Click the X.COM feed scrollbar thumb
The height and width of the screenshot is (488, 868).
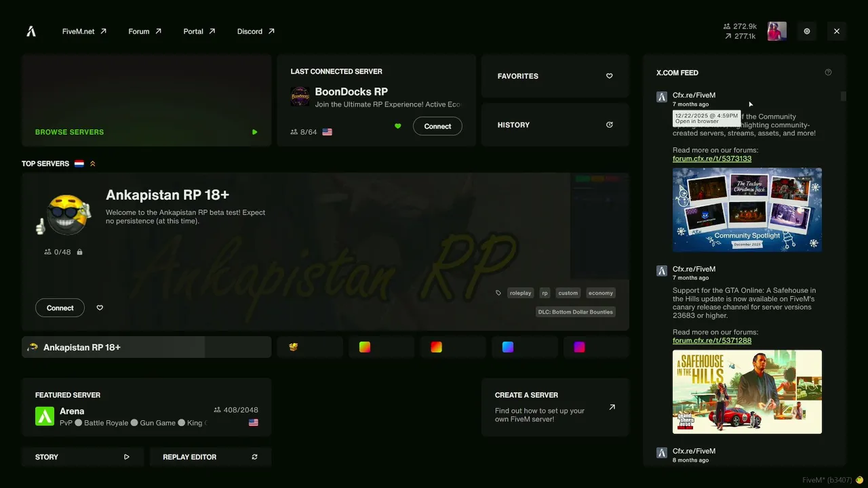point(844,96)
